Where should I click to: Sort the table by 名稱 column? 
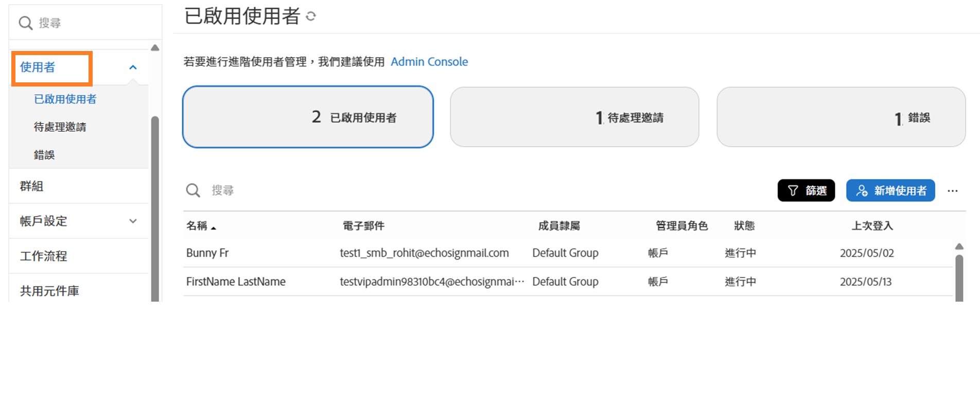201,226
